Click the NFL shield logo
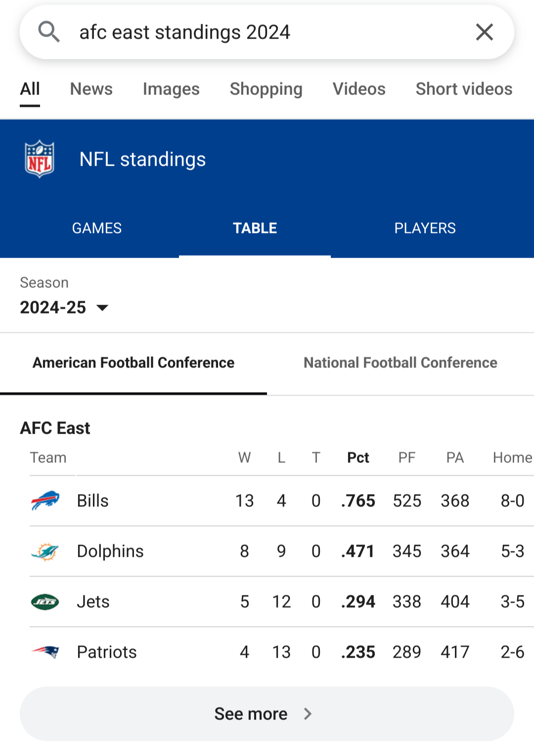 (x=40, y=159)
